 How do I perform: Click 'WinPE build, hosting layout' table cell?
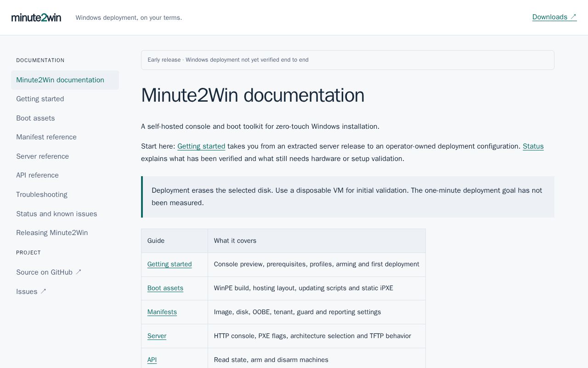click(x=317, y=288)
